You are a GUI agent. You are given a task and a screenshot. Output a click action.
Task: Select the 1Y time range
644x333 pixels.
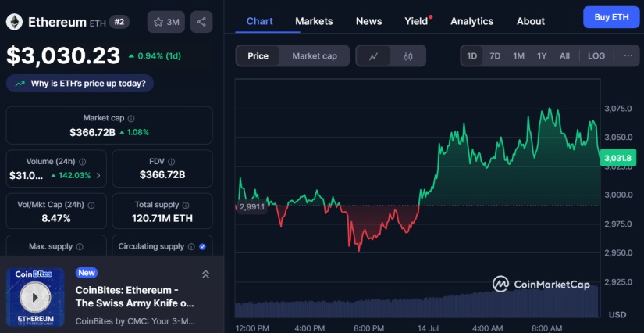[542, 56]
